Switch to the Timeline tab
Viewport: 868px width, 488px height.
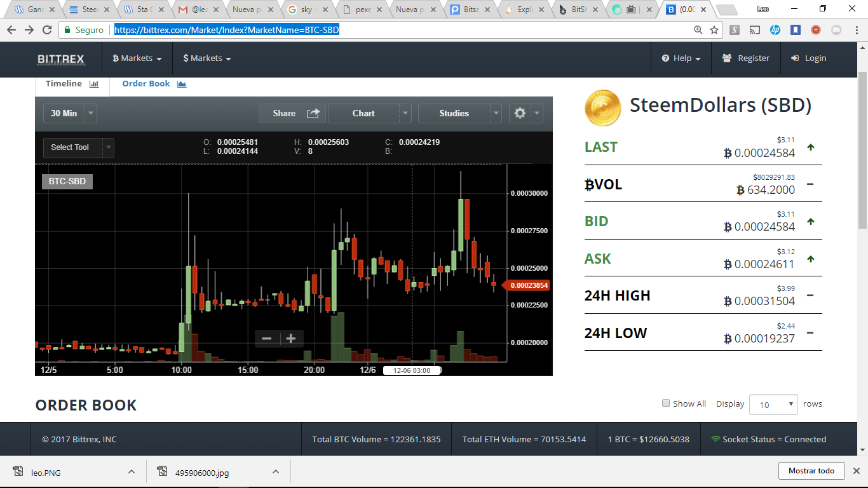pyautogui.click(x=72, y=84)
